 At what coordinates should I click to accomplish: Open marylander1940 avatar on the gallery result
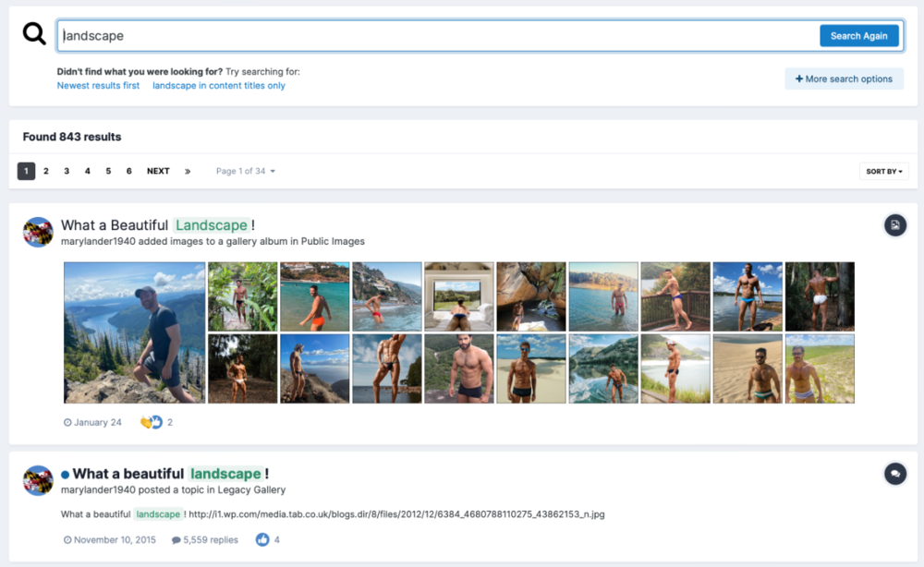pos(38,232)
